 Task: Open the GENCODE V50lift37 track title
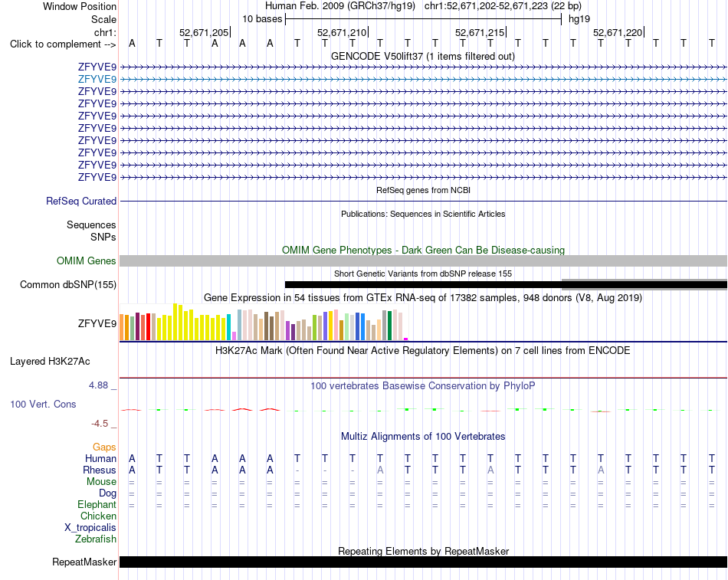(x=423, y=56)
